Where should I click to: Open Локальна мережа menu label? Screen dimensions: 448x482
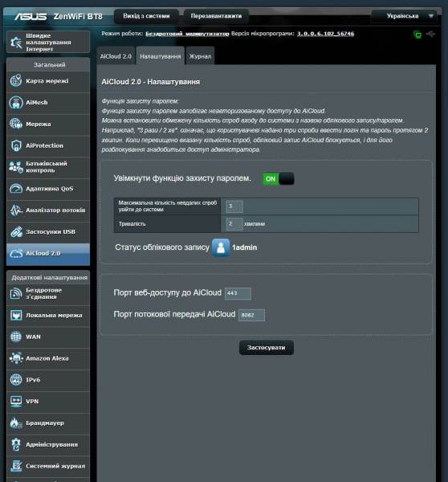click(54, 316)
